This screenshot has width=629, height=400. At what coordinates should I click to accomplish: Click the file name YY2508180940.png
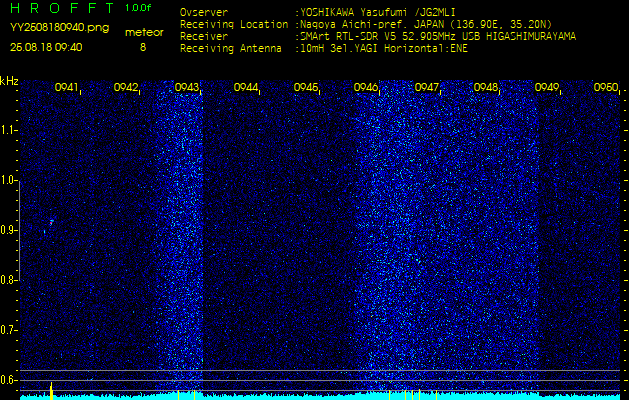coord(59,28)
